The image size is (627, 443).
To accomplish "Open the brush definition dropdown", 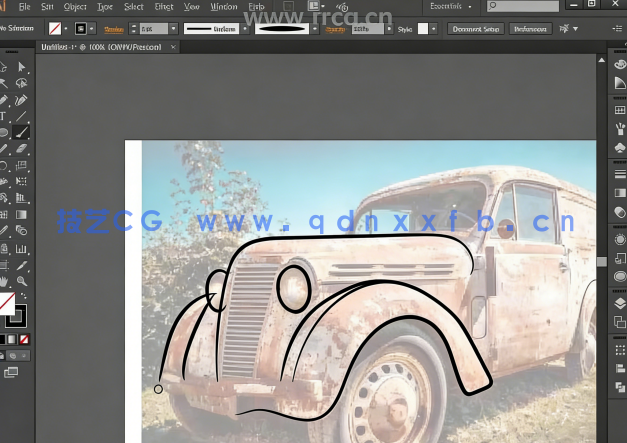I will pyautogui.click(x=315, y=29).
